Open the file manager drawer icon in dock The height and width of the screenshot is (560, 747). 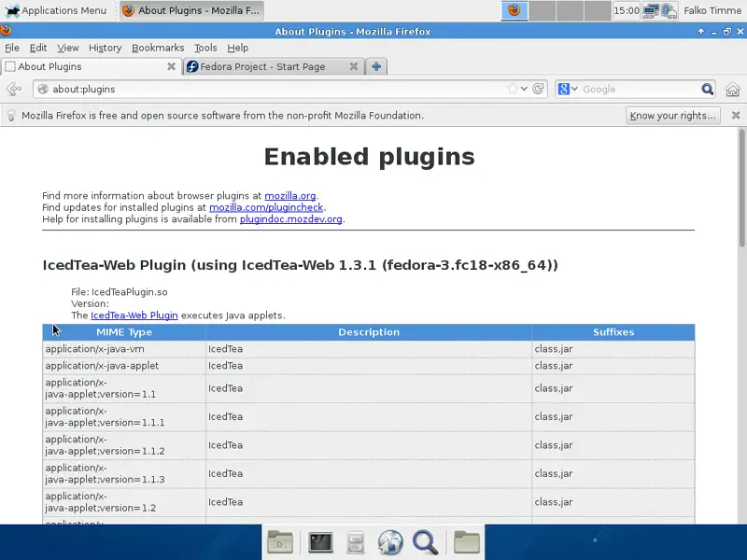(355, 542)
